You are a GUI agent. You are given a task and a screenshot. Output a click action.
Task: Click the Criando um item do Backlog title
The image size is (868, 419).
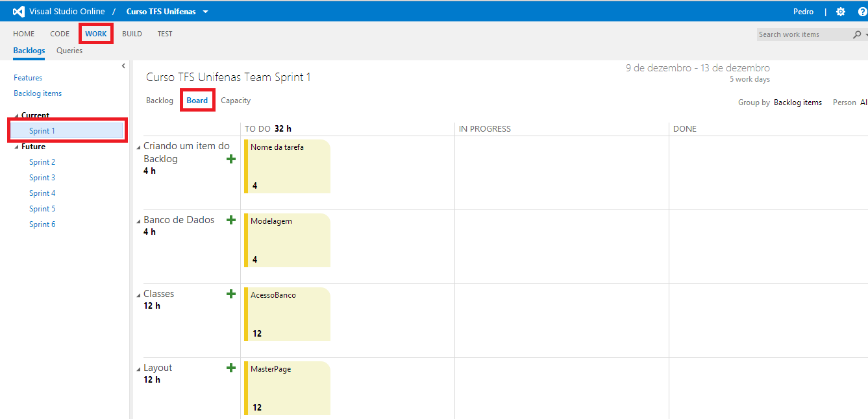coord(186,152)
